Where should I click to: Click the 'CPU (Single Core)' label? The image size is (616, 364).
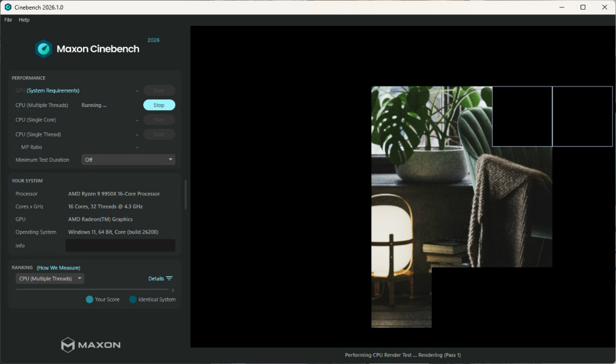pyautogui.click(x=35, y=120)
